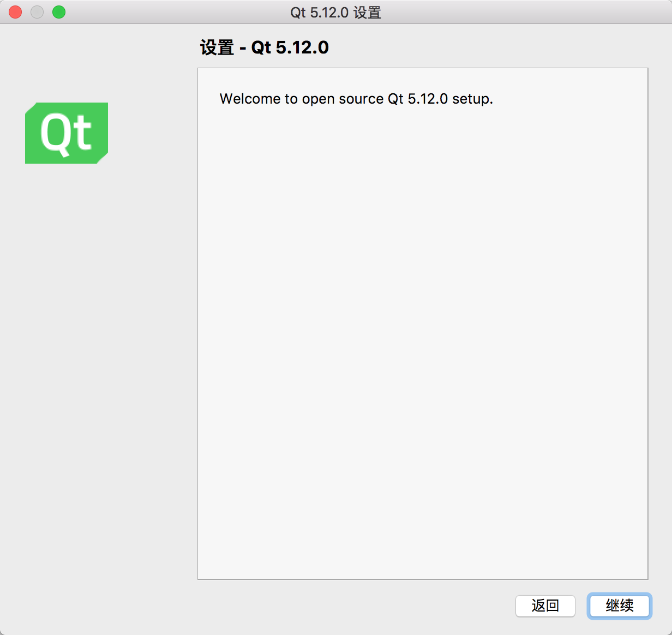Click the heading '设置 - Qt 5.12.0'

click(x=265, y=47)
